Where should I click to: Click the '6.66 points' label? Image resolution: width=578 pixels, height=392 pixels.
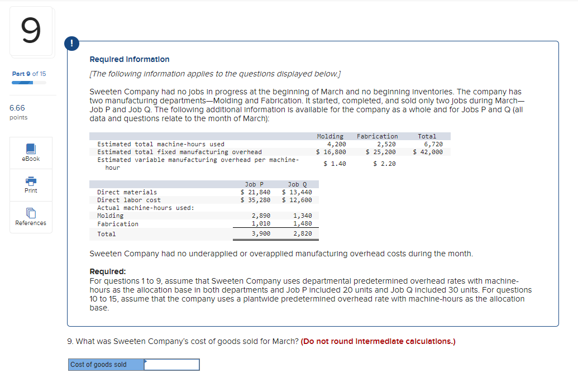click(18, 112)
